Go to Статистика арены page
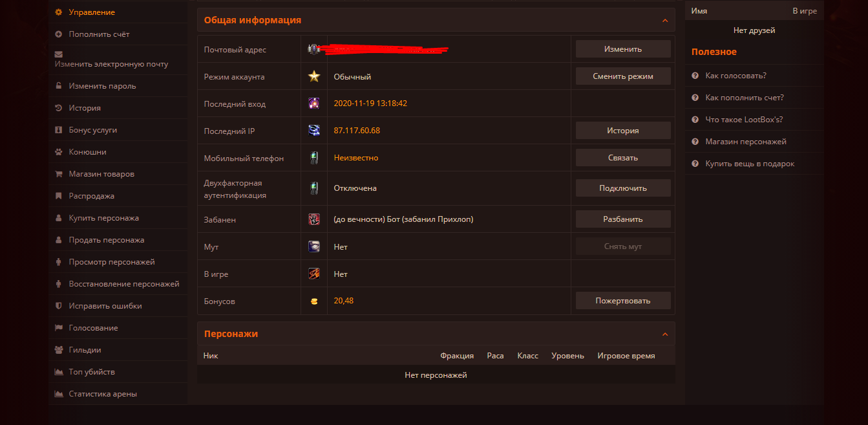This screenshot has height=425, width=868. click(x=103, y=394)
